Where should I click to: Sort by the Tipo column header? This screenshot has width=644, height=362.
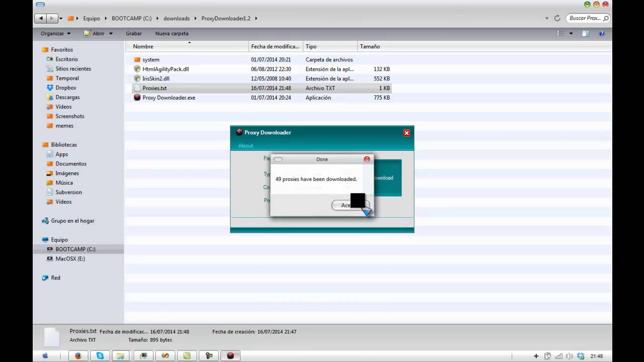tap(330, 46)
